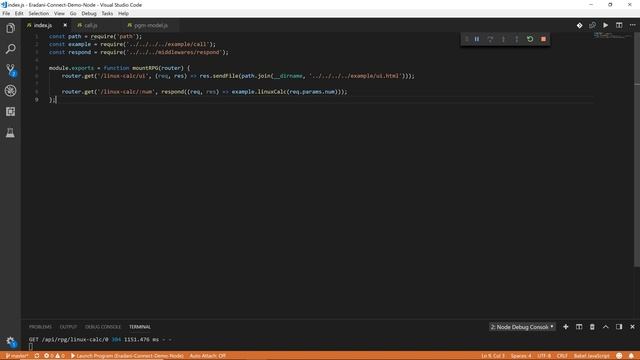Viewport: 640px width, 360px height.
Task: Split the editor
Action: (619, 25)
